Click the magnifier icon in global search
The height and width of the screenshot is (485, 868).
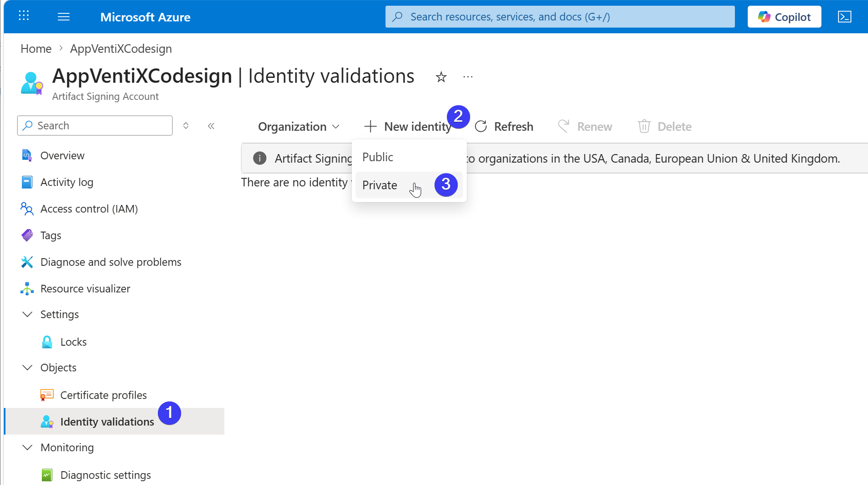coord(397,17)
